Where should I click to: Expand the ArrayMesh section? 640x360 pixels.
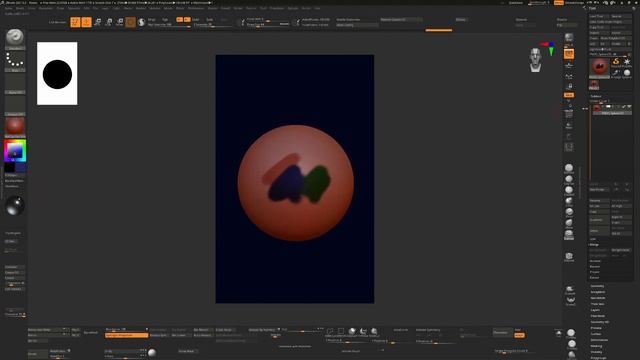[x=598, y=292]
